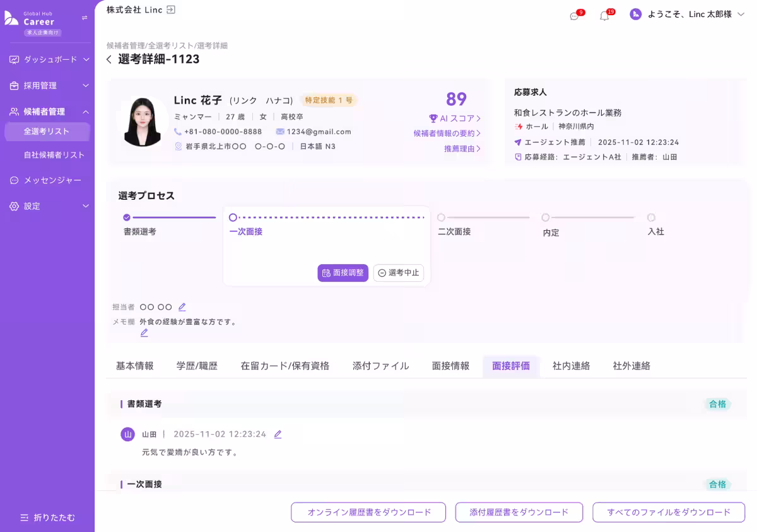This screenshot has height=532, width=757.
Task: Click the 折りたたむ collapse icon
Action: point(25,518)
